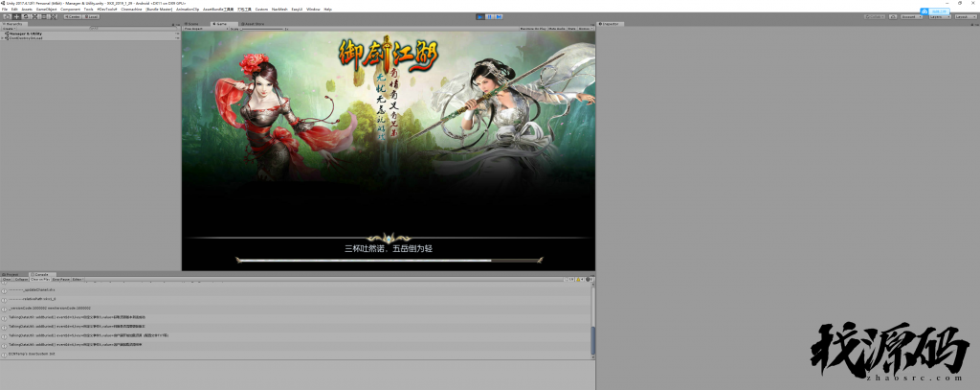
Task: Toggle Stats overlay in Game view
Action: (572, 29)
